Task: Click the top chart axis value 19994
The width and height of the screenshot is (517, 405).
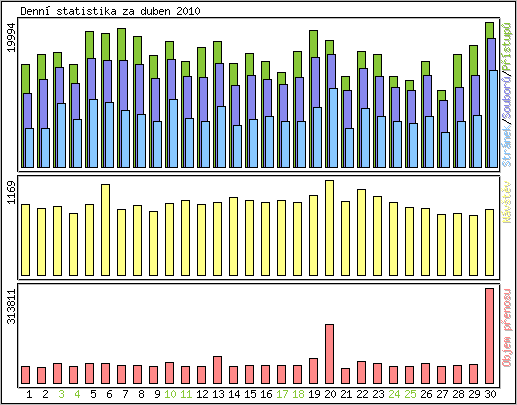Action: point(11,37)
